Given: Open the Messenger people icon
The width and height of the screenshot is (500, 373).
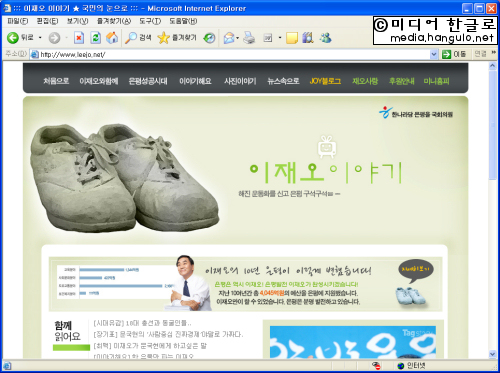Looking at the screenshot, I should [x=325, y=38].
